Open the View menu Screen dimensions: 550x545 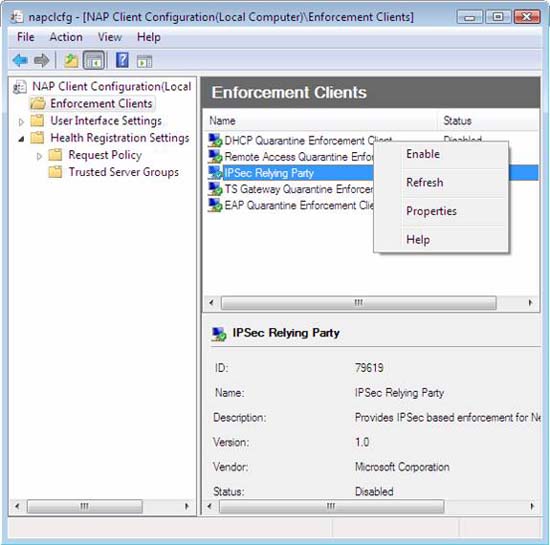click(109, 37)
